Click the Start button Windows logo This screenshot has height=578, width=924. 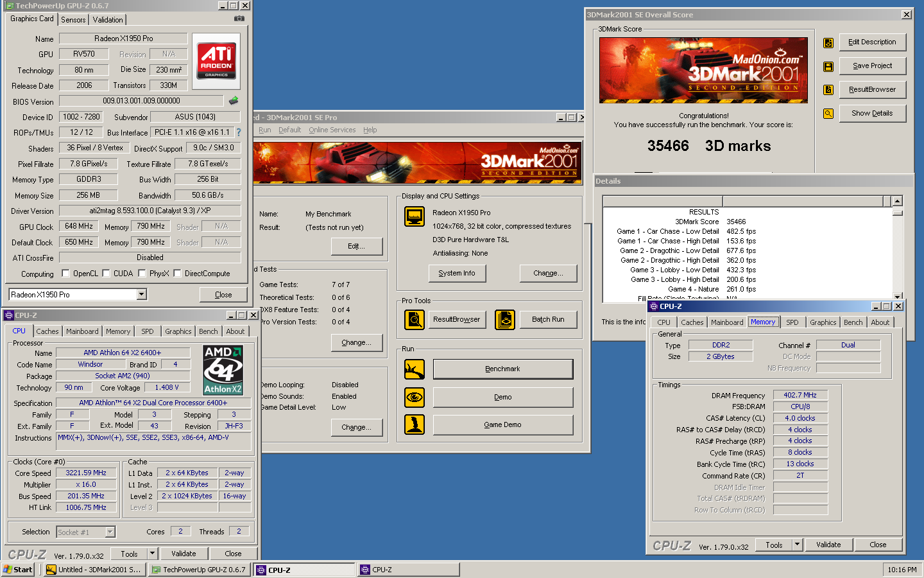tap(8, 570)
